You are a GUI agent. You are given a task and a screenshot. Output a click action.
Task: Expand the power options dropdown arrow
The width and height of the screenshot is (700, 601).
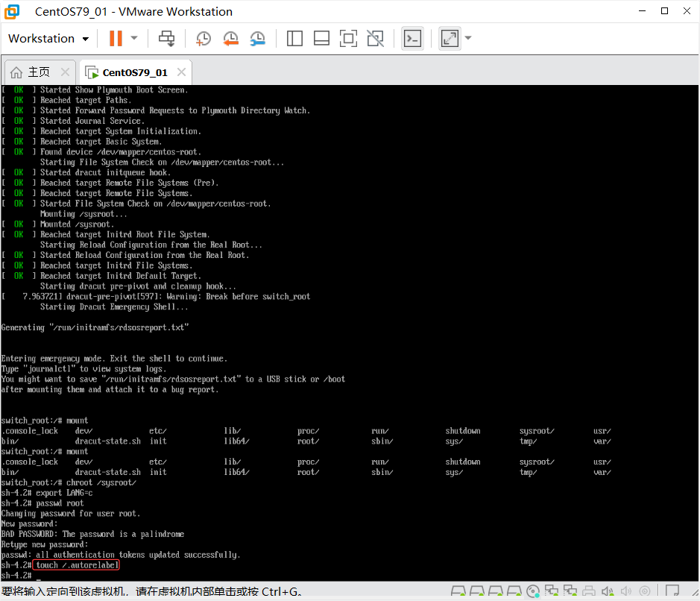[134, 38]
